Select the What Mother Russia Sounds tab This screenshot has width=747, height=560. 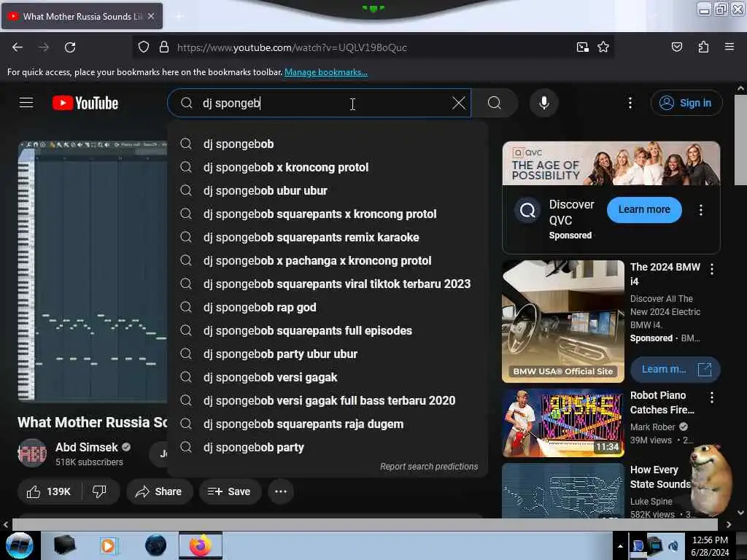(x=82, y=16)
